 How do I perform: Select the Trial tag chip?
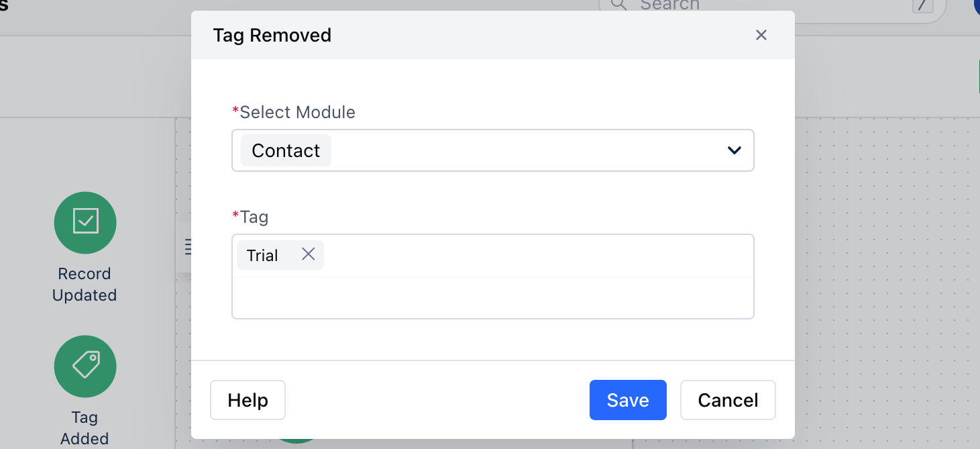click(262, 255)
